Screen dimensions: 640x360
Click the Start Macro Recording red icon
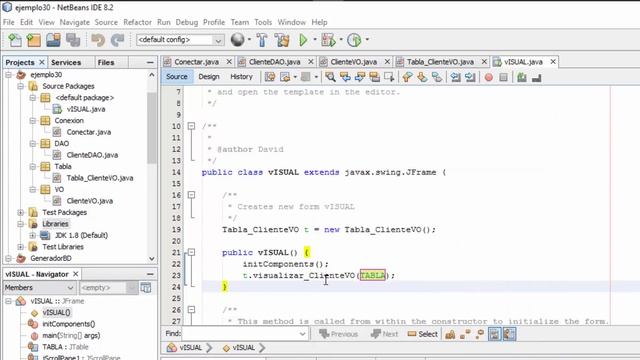[x=489, y=77]
